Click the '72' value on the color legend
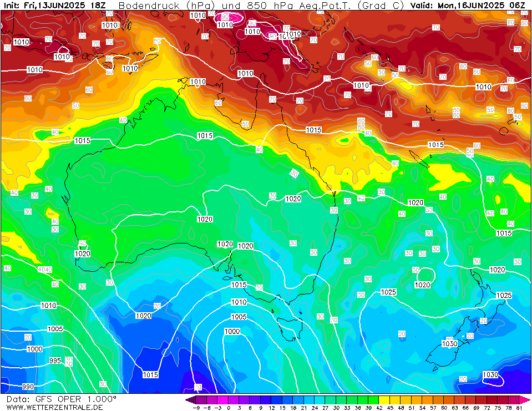This screenshot has width=532, height=411. click(x=487, y=408)
